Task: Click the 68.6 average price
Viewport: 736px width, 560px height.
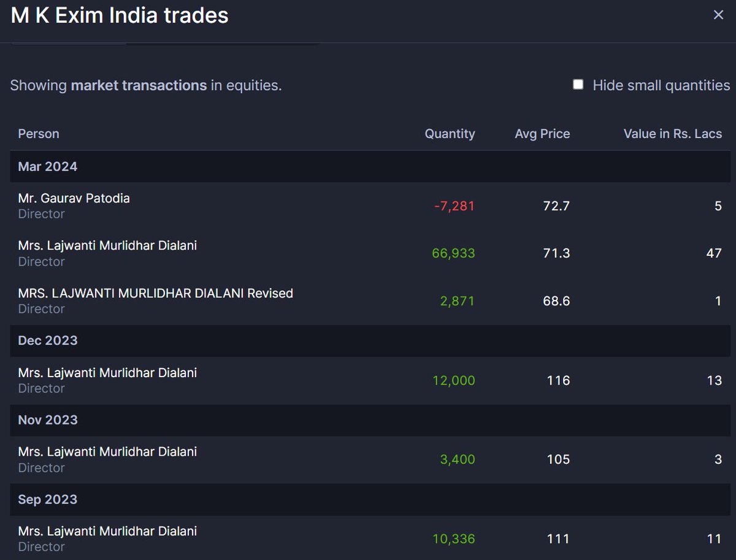Action: click(556, 301)
